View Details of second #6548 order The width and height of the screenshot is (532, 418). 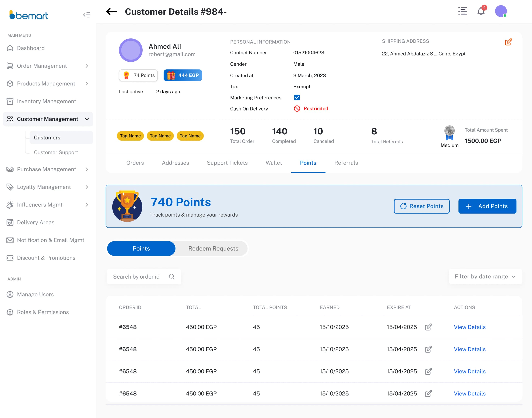[x=470, y=349]
